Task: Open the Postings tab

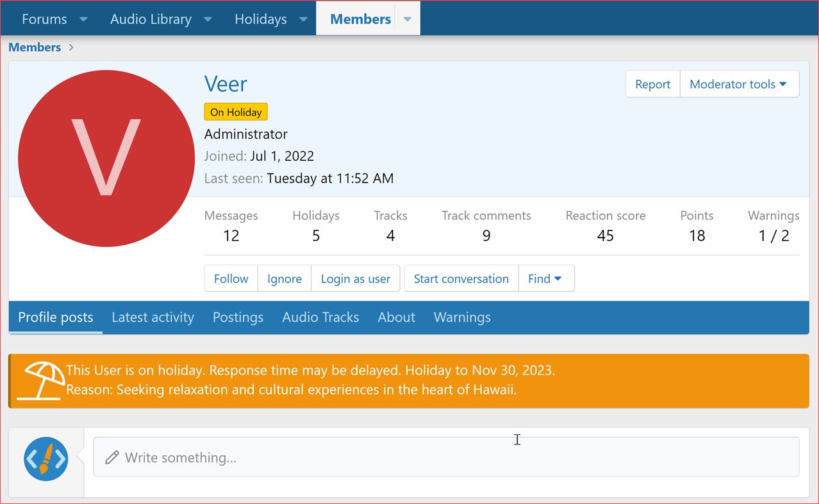Action: (x=238, y=317)
